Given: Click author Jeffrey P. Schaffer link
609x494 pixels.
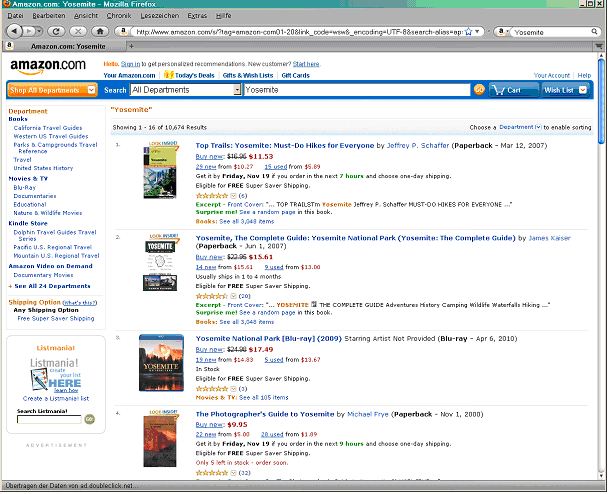Looking at the screenshot, I should coord(418,146).
